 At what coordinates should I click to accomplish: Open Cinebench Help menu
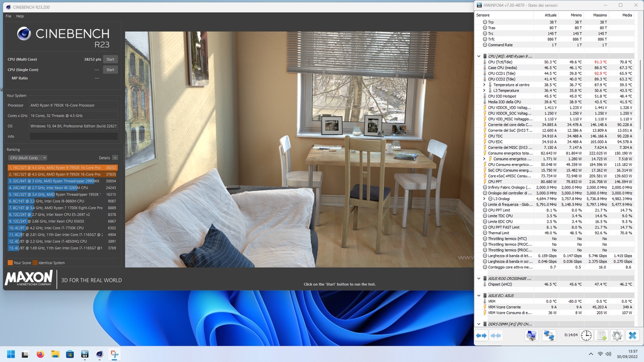(x=20, y=16)
